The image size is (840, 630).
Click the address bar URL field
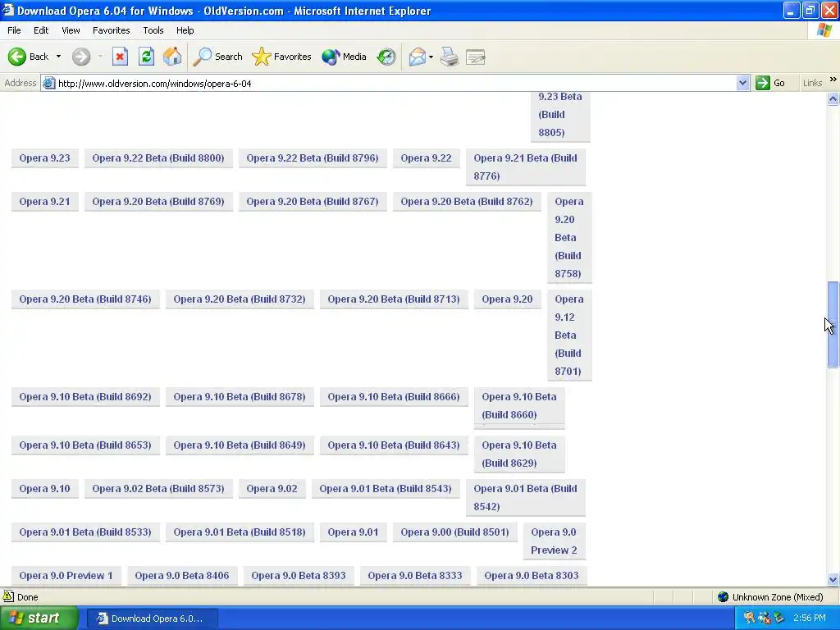395,83
